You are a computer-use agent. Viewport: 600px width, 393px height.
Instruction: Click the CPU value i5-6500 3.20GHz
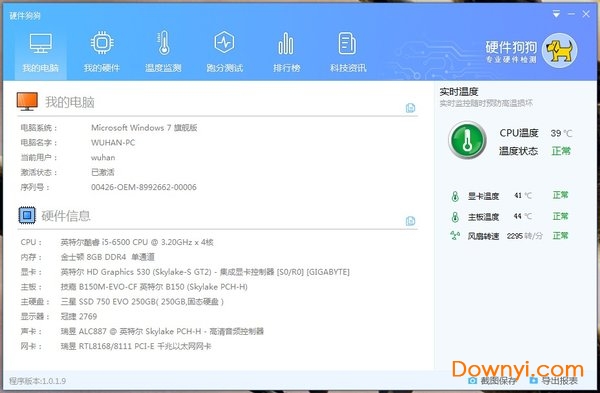tap(137, 242)
